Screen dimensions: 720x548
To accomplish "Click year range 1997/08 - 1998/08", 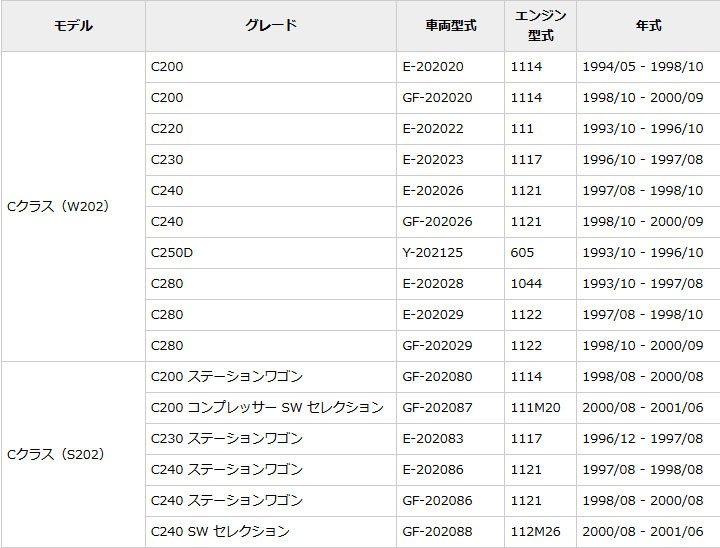I will coord(643,470).
